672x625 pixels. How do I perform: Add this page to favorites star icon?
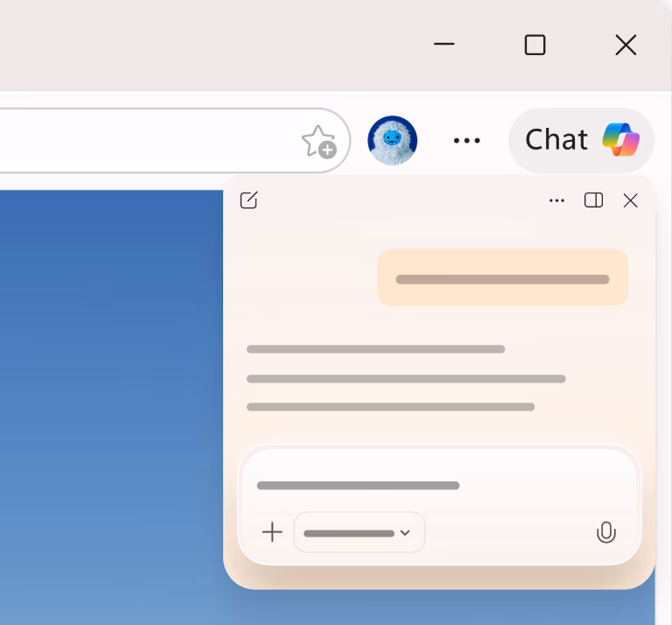click(x=318, y=142)
